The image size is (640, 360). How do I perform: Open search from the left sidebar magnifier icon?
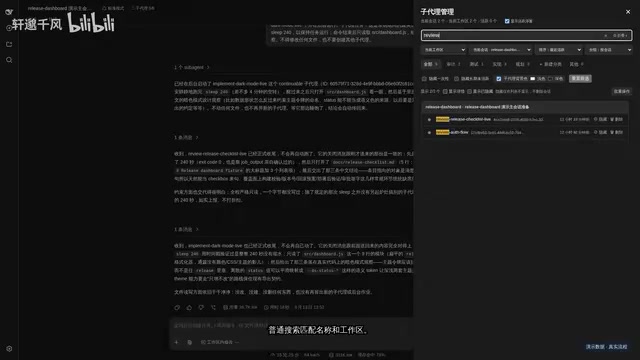pos(9,60)
